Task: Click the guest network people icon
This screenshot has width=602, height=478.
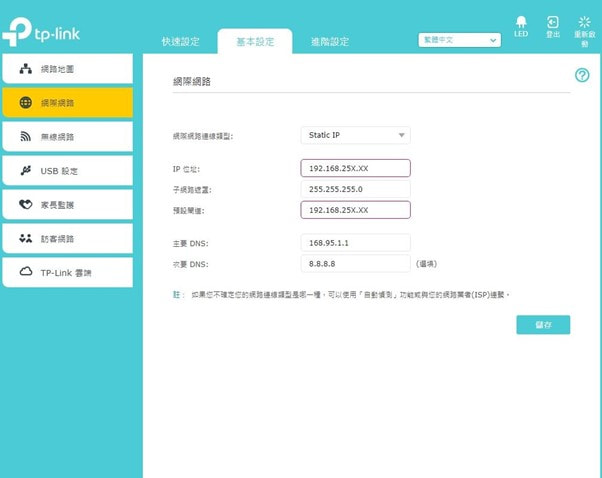Action: click(26, 238)
